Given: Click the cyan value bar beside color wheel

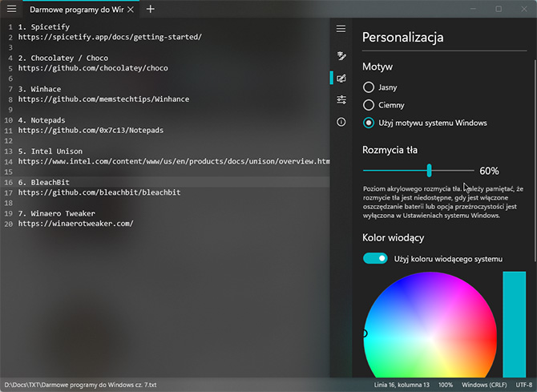Looking at the screenshot, I should 514,325.
